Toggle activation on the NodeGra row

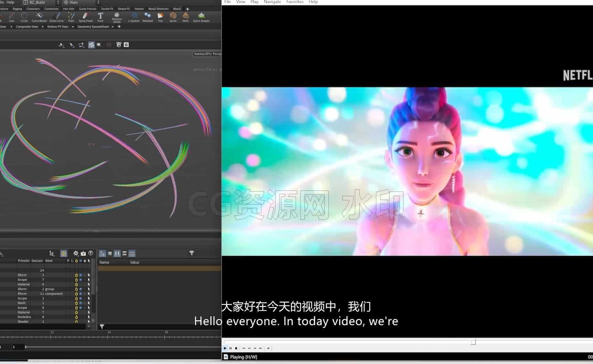(76, 317)
